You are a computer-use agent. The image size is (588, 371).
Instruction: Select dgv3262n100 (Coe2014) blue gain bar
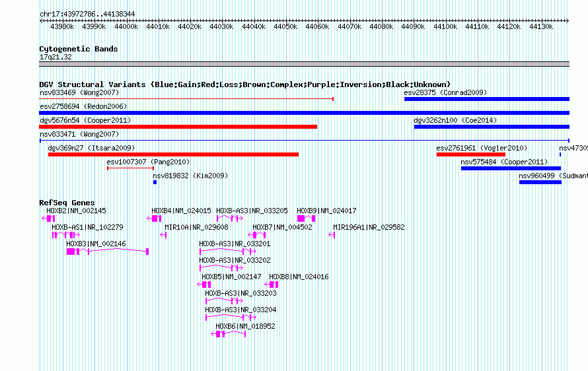[492, 127]
